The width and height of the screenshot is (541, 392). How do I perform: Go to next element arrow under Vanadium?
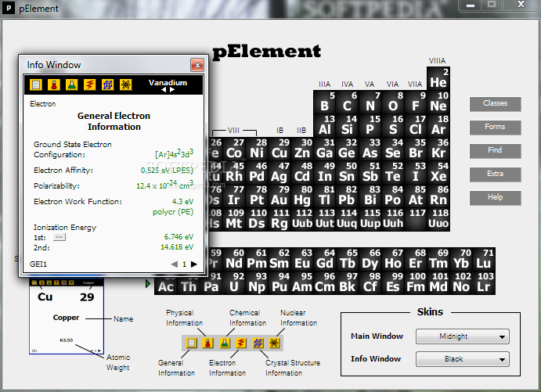coord(171,90)
